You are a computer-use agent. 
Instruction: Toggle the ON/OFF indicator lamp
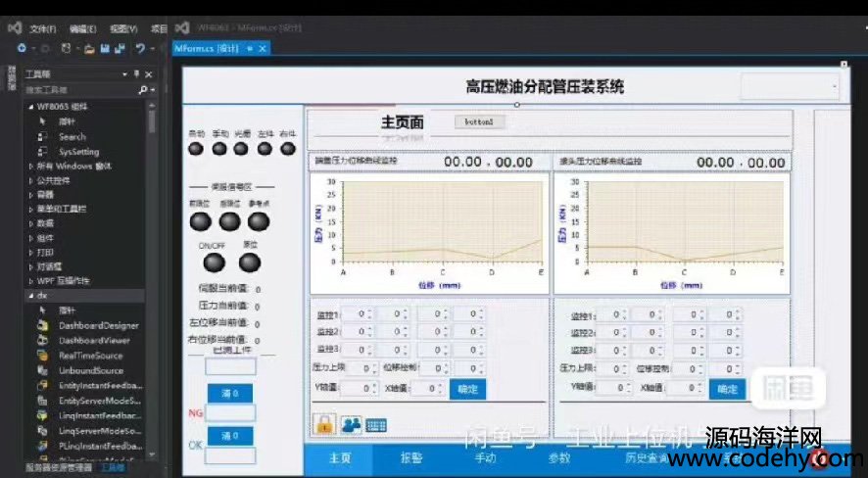click(x=213, y=263)
